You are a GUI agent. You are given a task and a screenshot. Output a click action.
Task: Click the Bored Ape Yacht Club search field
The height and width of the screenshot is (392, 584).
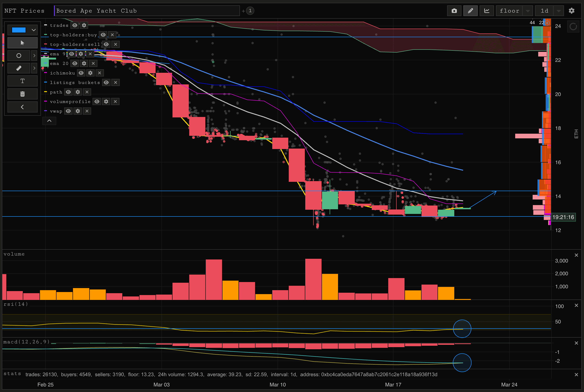pos(147,11)
